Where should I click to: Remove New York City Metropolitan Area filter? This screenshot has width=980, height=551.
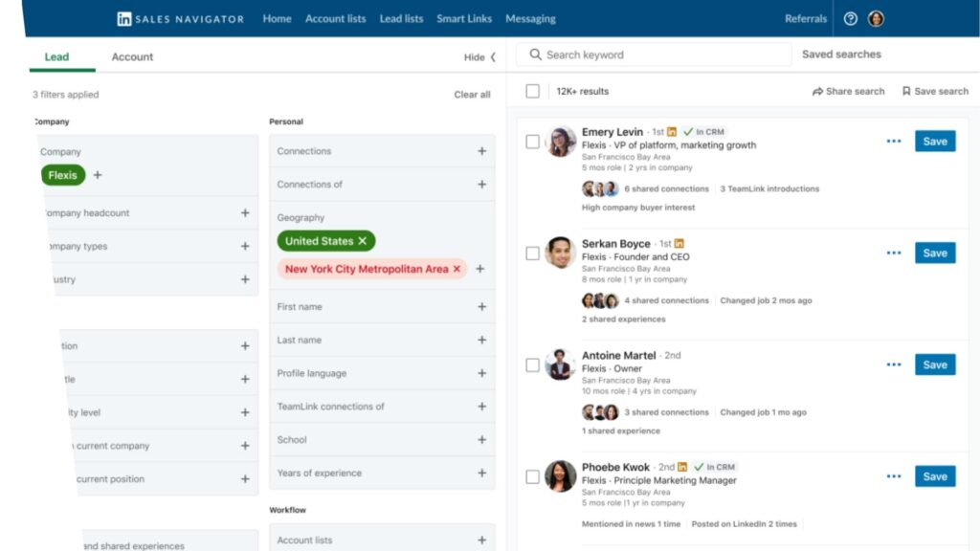(x=457, y=269)
